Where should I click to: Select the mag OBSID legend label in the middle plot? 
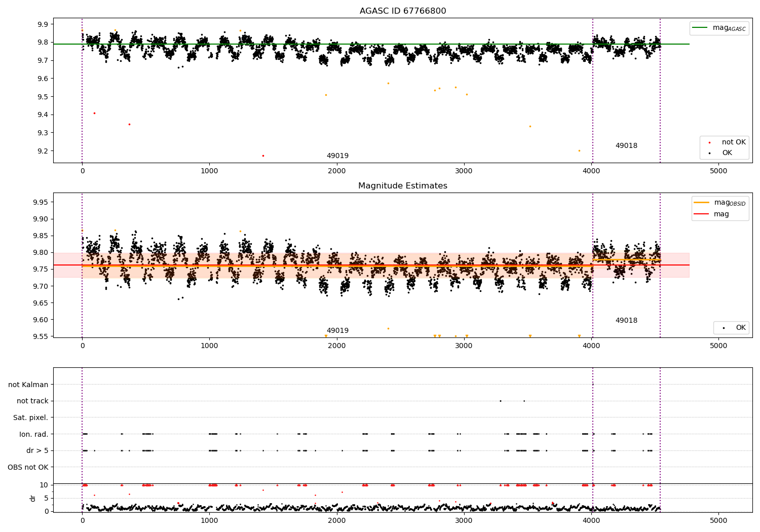tap(730, 203)
